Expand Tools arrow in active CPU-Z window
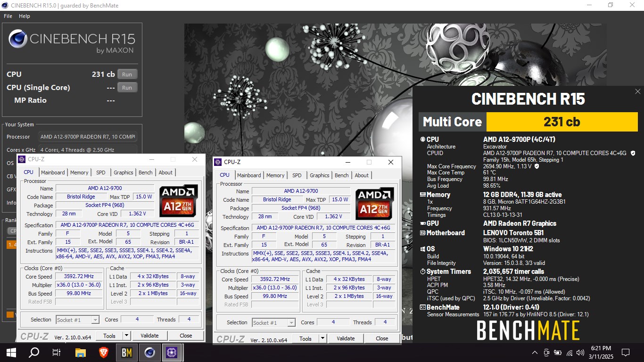Viewport: 644px width, 362px height. [x=322, y=338]
